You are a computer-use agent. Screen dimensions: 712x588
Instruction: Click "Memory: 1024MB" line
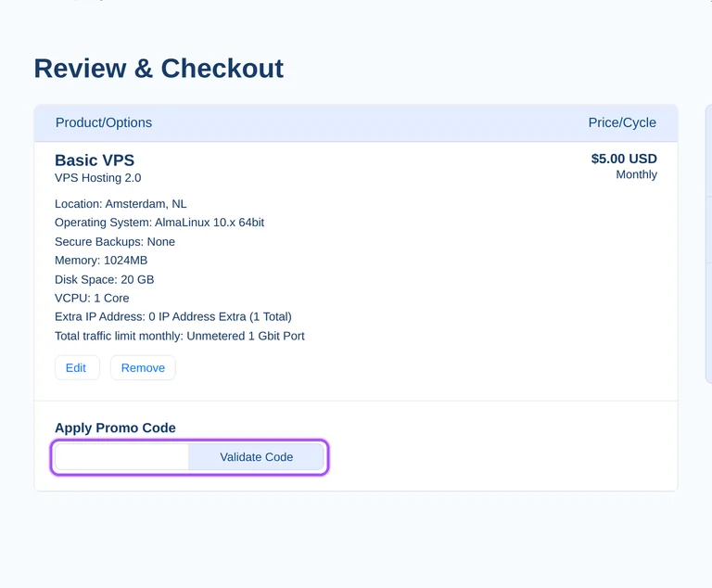(x=101, y=261)
